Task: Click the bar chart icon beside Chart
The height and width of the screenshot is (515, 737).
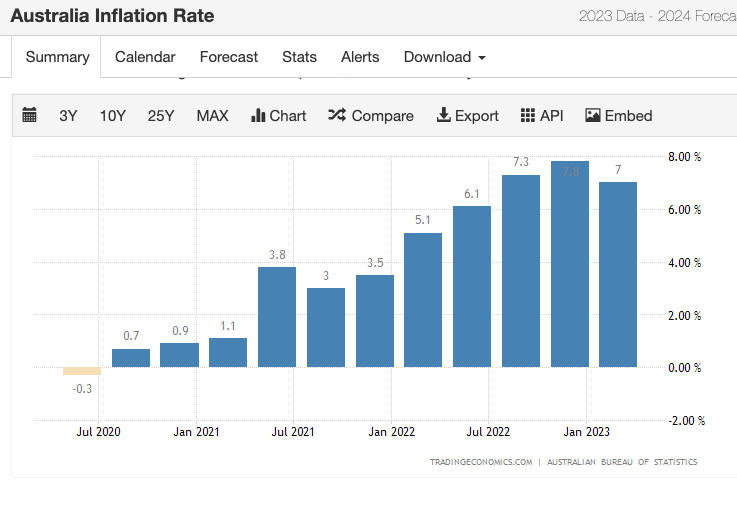Action: click(x=258, y=115)
